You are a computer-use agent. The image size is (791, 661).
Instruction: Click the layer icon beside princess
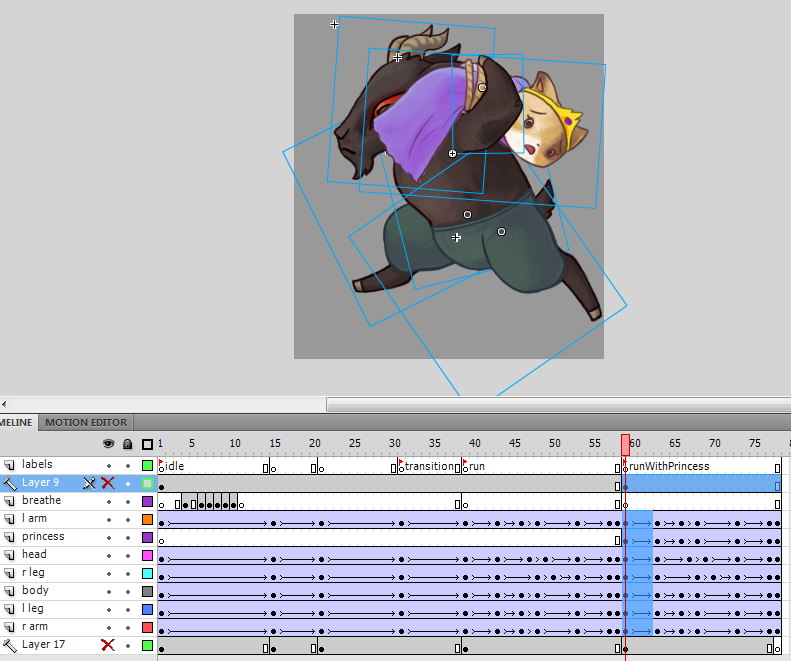coord(10,537)
